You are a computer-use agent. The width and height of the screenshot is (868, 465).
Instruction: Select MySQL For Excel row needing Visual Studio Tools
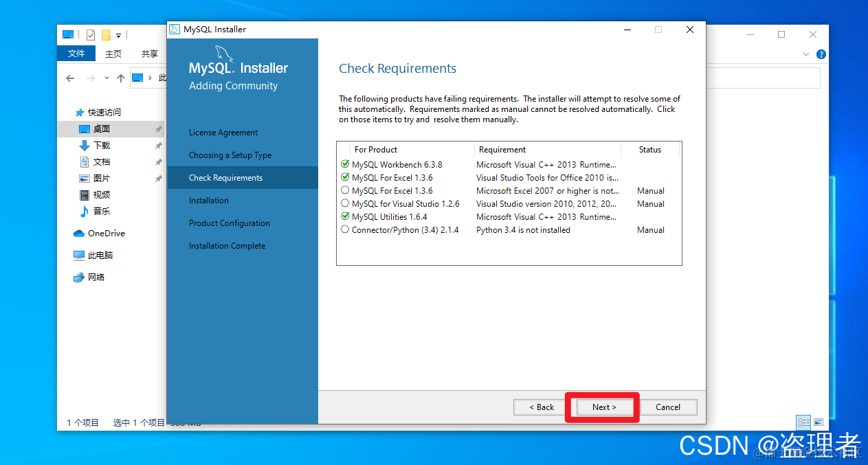pyautogui.click(x=509, y=177)
